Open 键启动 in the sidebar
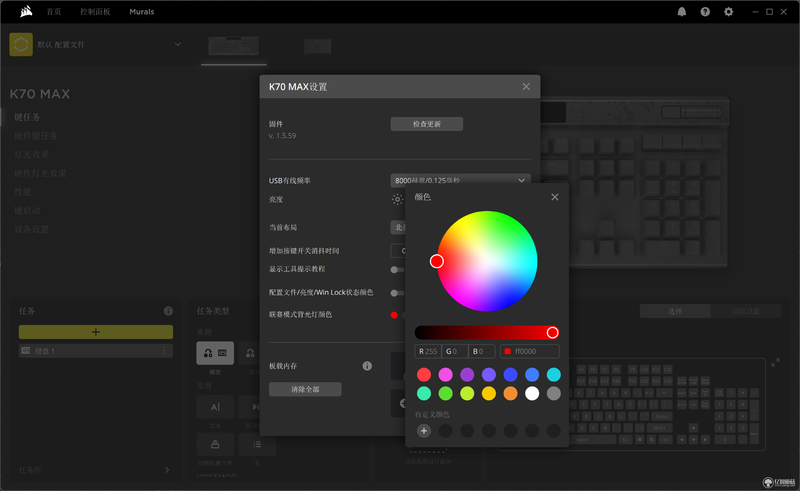This screenshot has width=800, height=491. click(27, 211)
